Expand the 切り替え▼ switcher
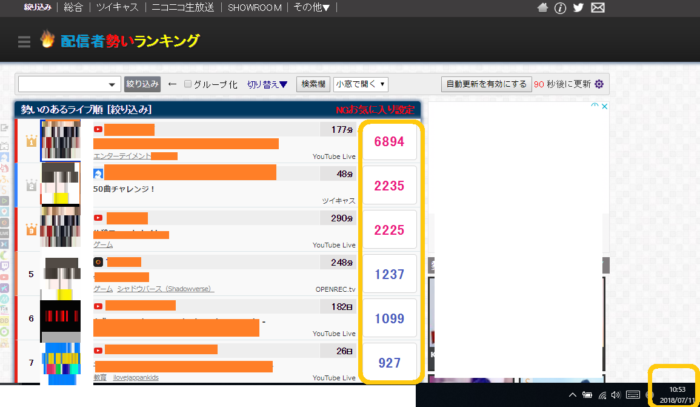 pos(267,84)
